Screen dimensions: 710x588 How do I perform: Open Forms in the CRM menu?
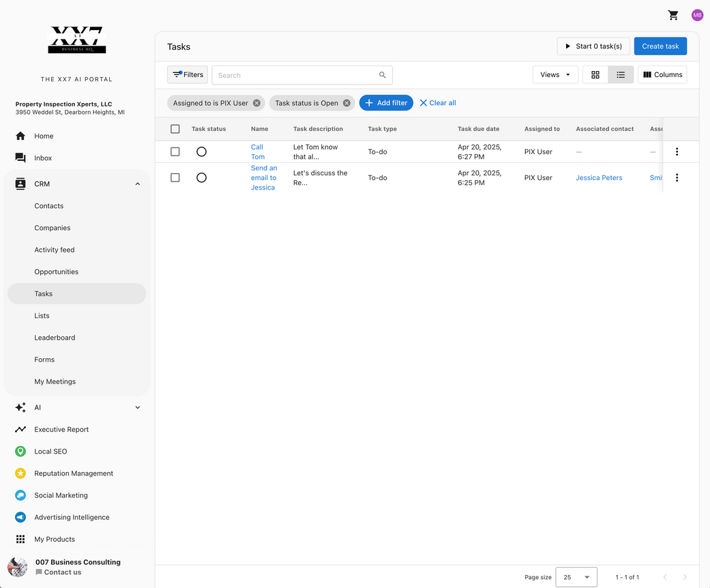pos(44,359)
